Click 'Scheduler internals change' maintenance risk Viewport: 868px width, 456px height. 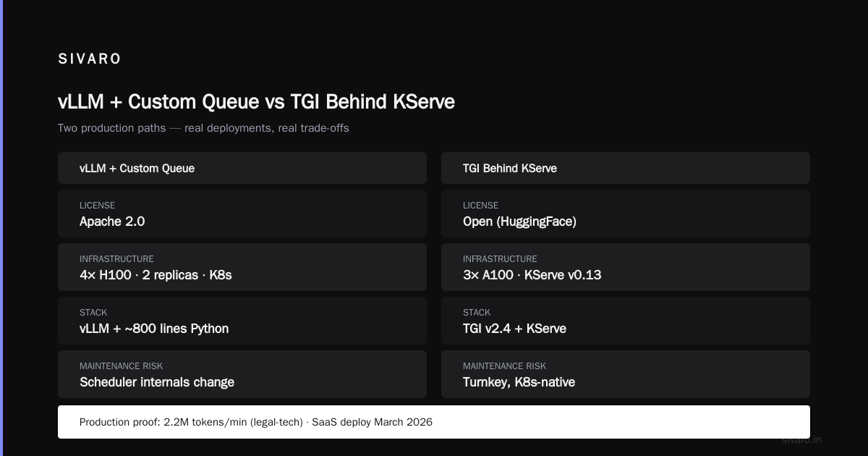coord(157,382)
